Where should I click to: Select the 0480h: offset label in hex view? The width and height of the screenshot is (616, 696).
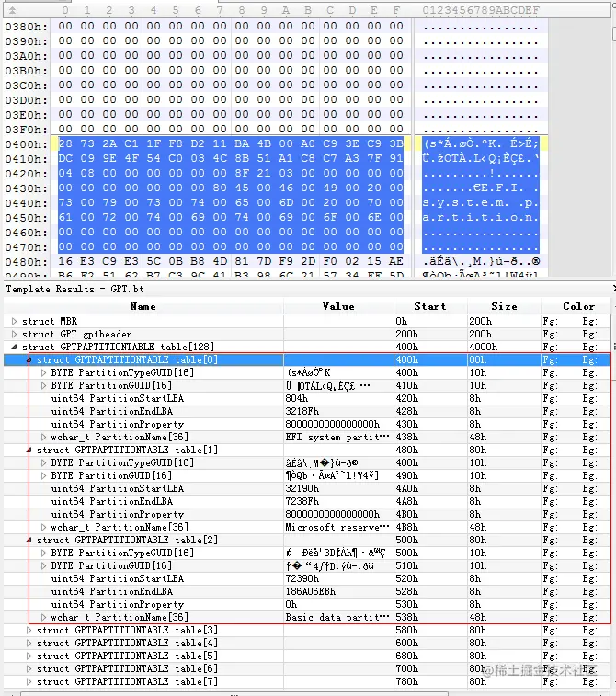(26, 262)
